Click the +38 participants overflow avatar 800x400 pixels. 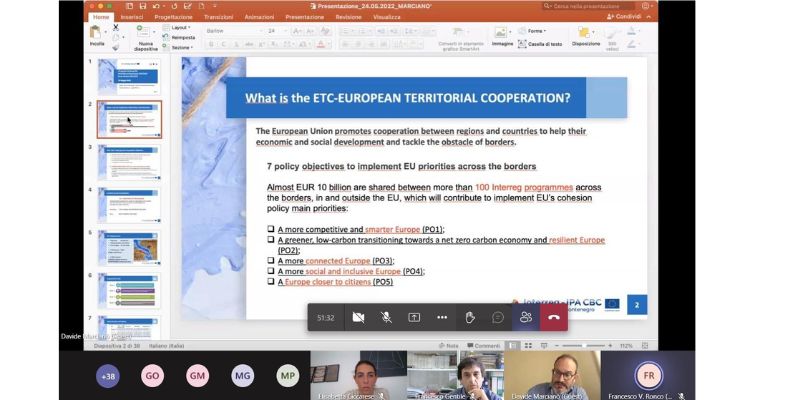pyautogui.click(x=108, y=376)
